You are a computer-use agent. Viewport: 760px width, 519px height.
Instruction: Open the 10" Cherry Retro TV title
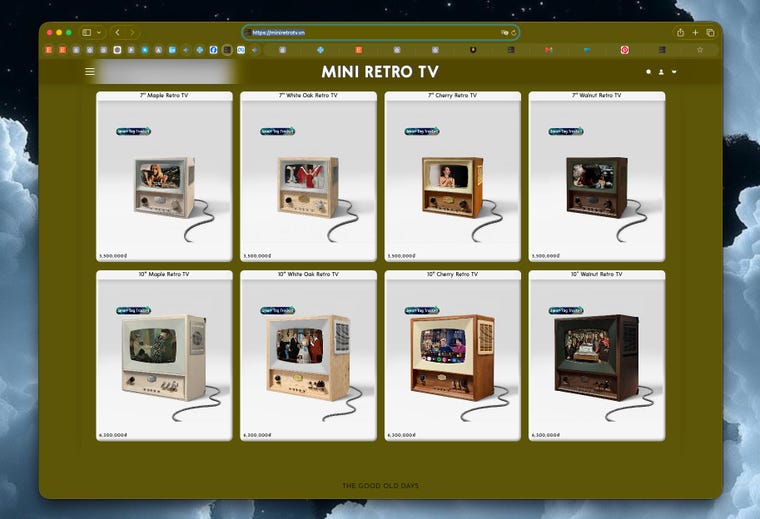[453, 274]
